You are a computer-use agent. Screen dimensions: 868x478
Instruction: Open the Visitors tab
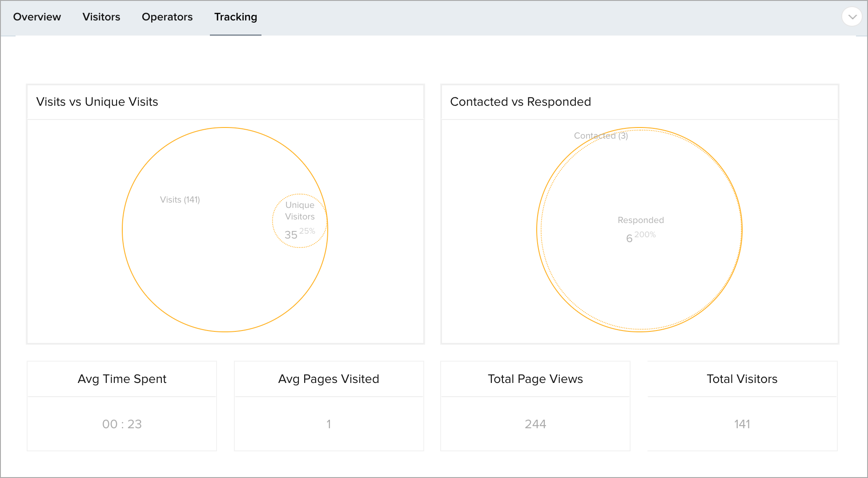click(x=101, y=17)
